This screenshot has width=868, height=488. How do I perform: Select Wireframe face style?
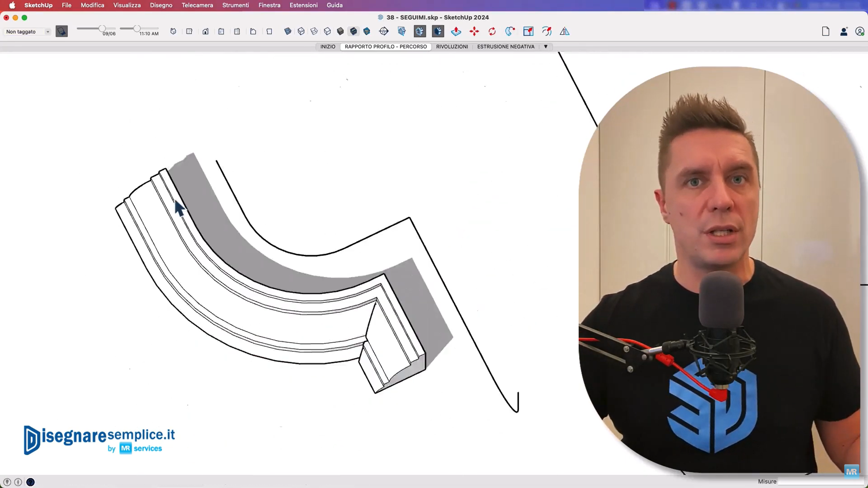coord(314,32)
